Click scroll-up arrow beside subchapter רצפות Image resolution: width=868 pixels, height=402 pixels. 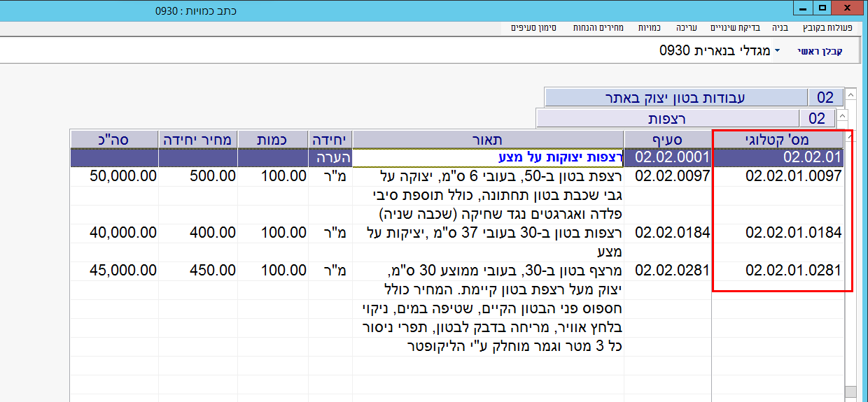click(x=842, y=115)
